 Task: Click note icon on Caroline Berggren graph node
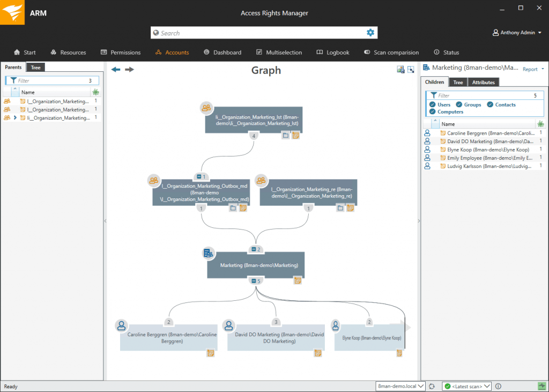tap(210, 353)
